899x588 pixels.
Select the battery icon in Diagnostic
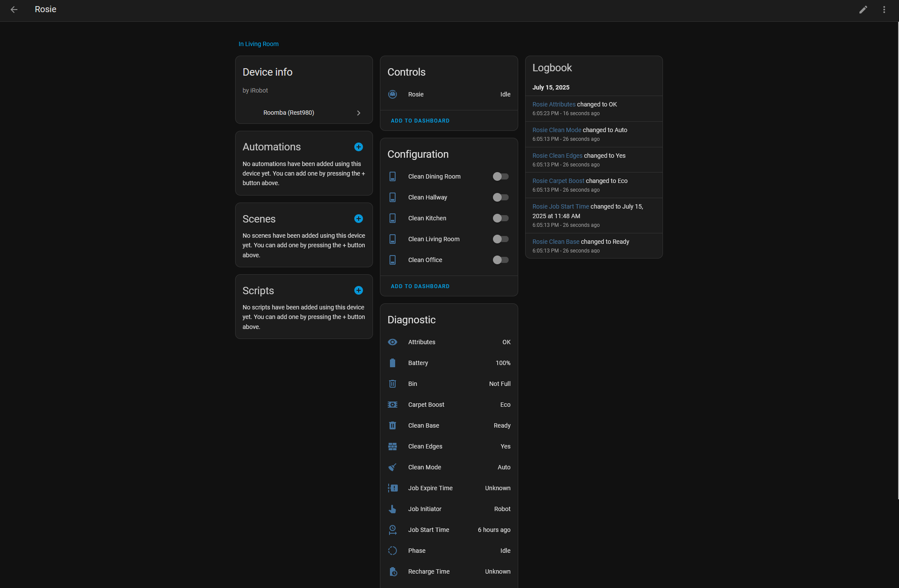(x=393, y=363)
